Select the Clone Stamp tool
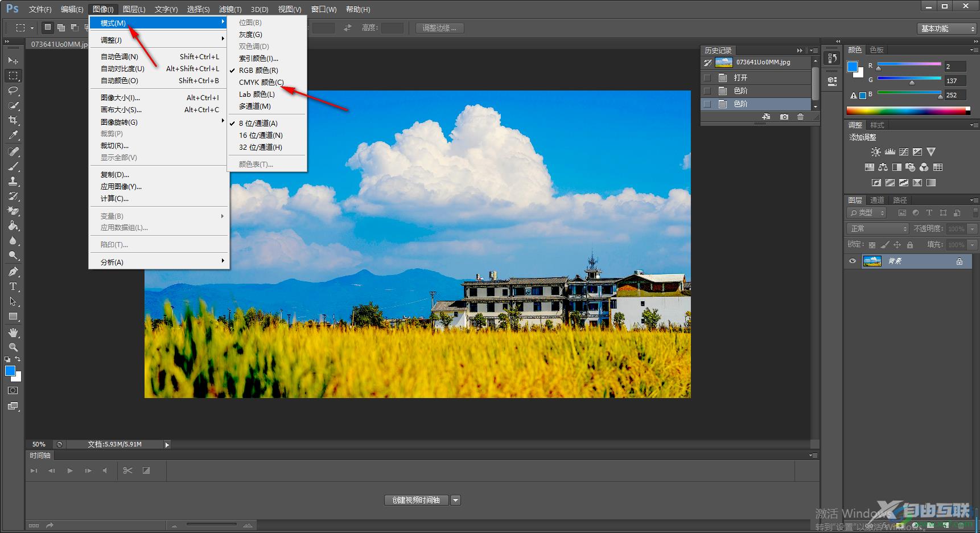Image resolution: width=980 pixels, height=533 pixels. pos(13,181)
